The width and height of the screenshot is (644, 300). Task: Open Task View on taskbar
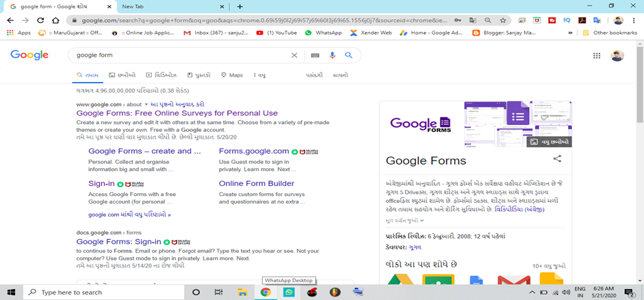[218, 292]
